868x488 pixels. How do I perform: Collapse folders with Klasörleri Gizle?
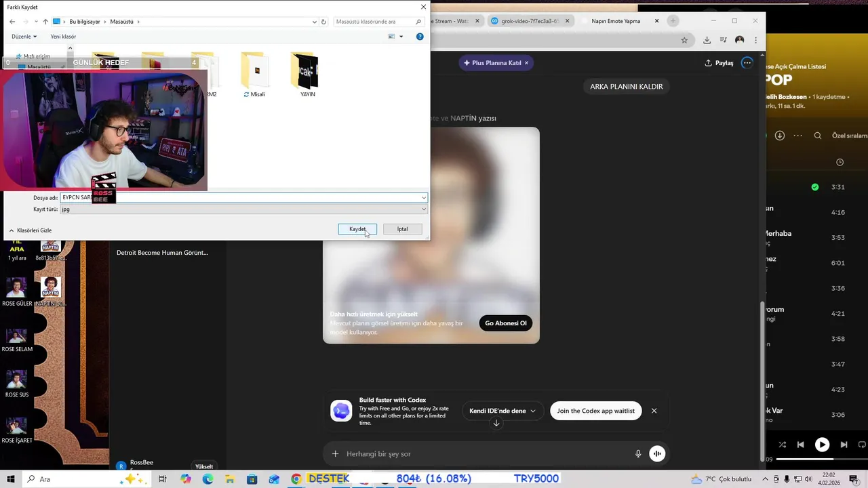[31, 230]
